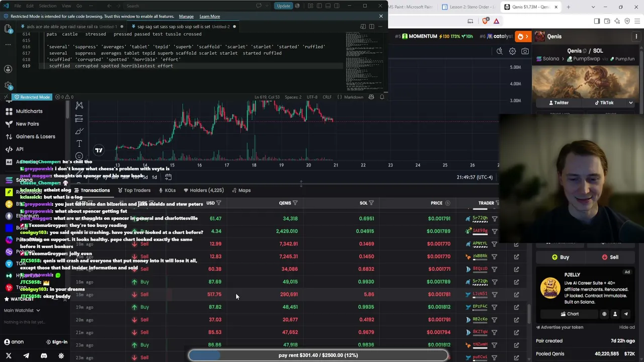Toggle the QENIS column filter
The height and width of the screenshot is (362, 644).
pyautogui.click(x=295, y=203)
